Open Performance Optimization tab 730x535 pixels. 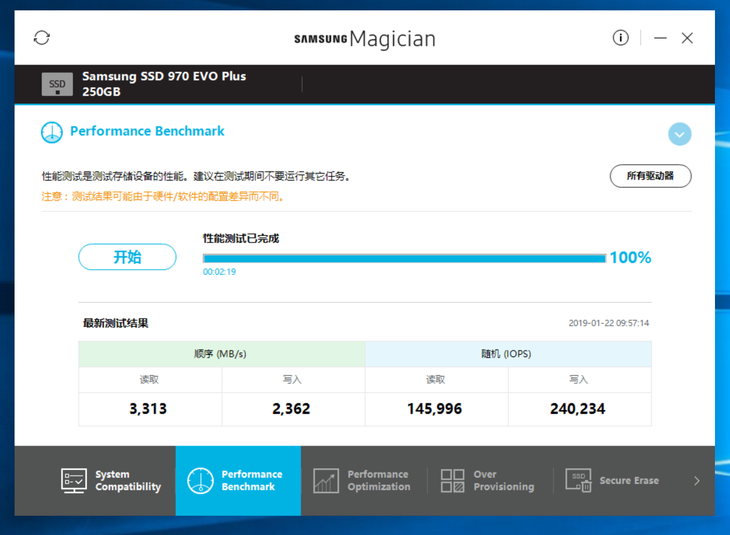coord(364,481)
